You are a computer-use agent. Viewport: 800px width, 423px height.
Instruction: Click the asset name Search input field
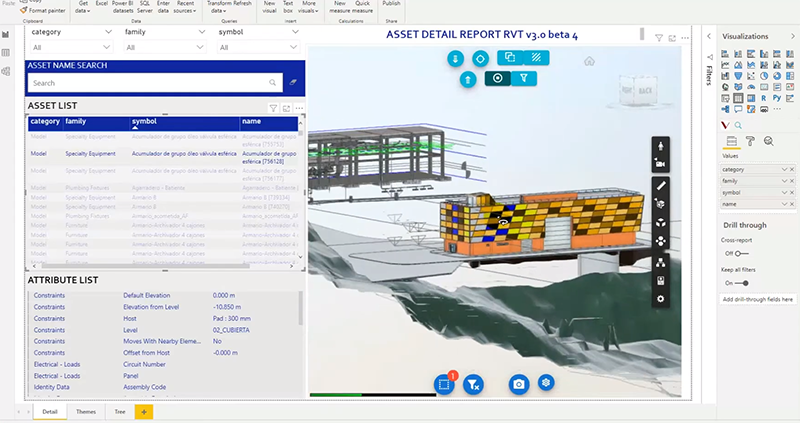[x=155, y=83]
